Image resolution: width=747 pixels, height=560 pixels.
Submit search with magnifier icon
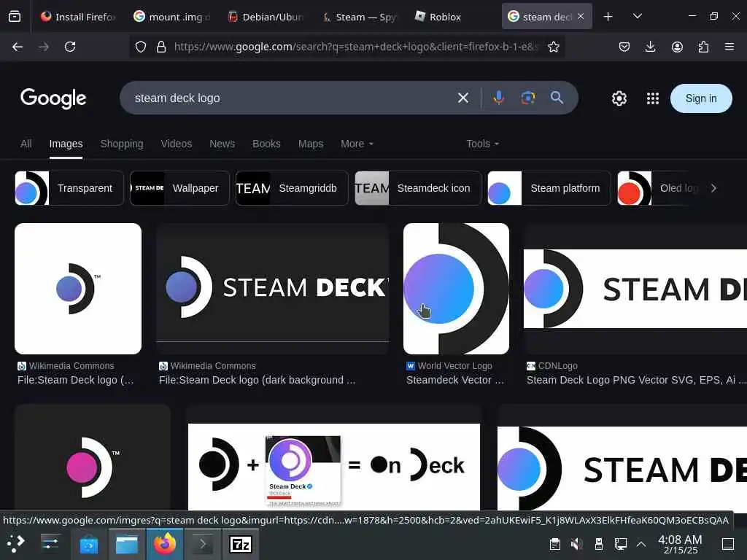(557, 98)
